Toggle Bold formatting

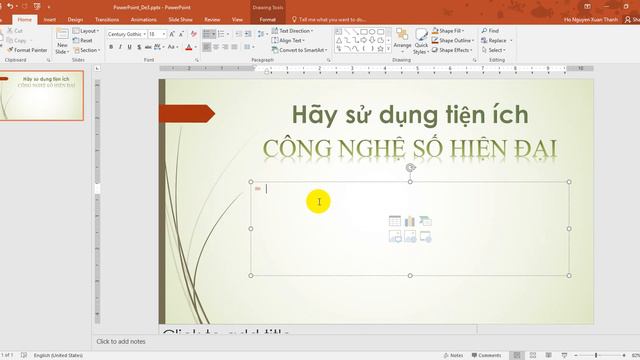coord(111,47)
